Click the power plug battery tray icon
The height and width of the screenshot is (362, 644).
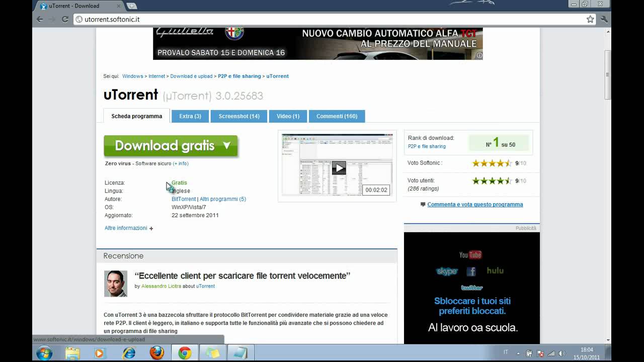(529, 353)
